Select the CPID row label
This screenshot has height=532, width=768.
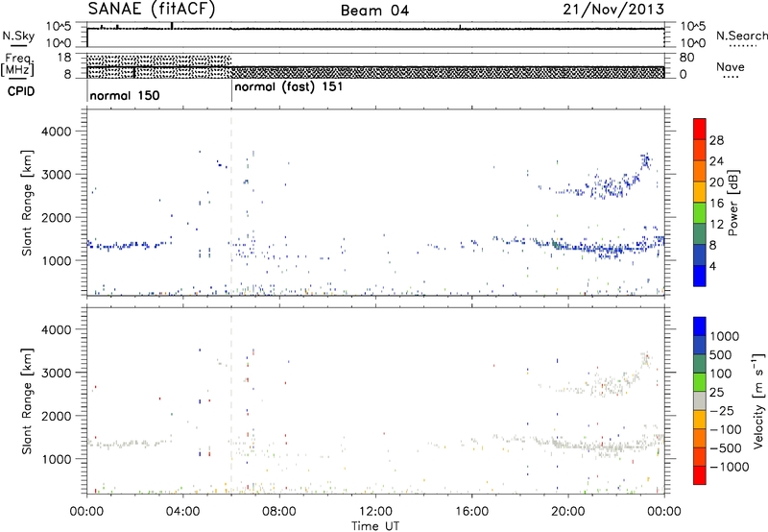point(21,91)
